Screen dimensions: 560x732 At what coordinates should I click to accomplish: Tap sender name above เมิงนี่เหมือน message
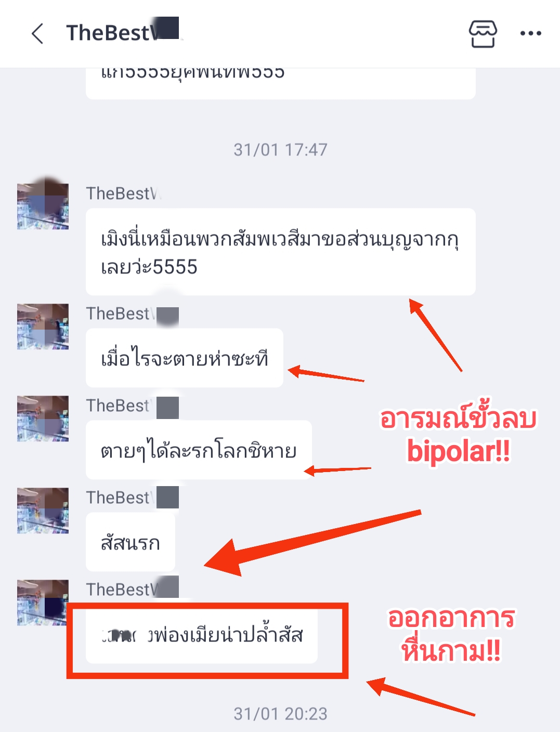124,193
